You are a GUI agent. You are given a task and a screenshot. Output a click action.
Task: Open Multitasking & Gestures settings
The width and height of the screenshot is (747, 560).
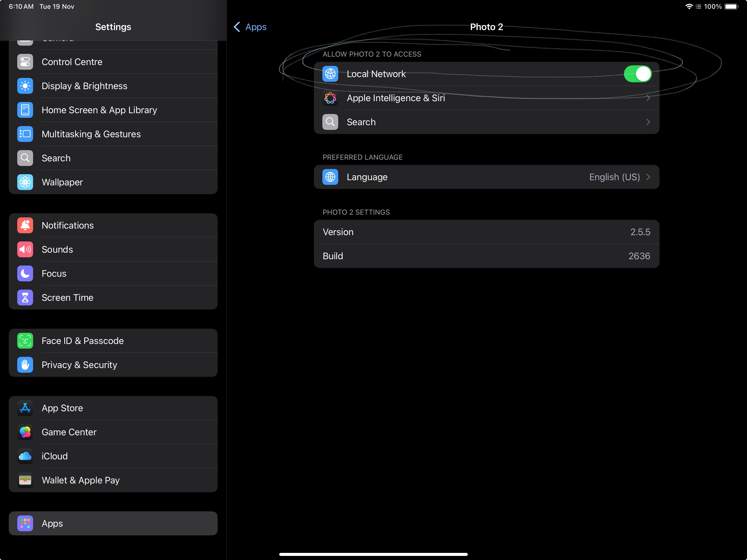tap(113, 134)
